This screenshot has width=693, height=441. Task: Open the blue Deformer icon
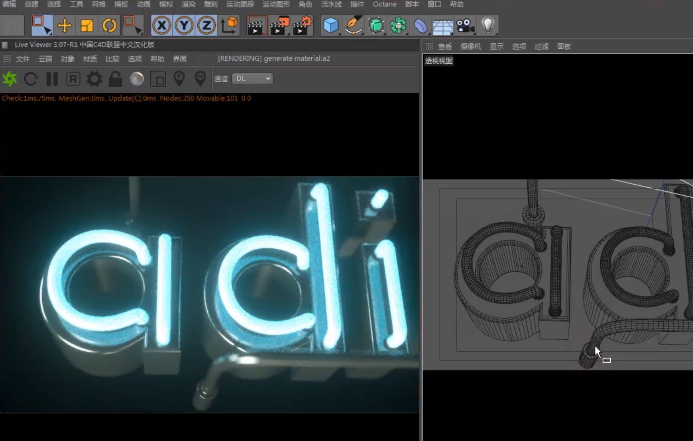(421, 26)
